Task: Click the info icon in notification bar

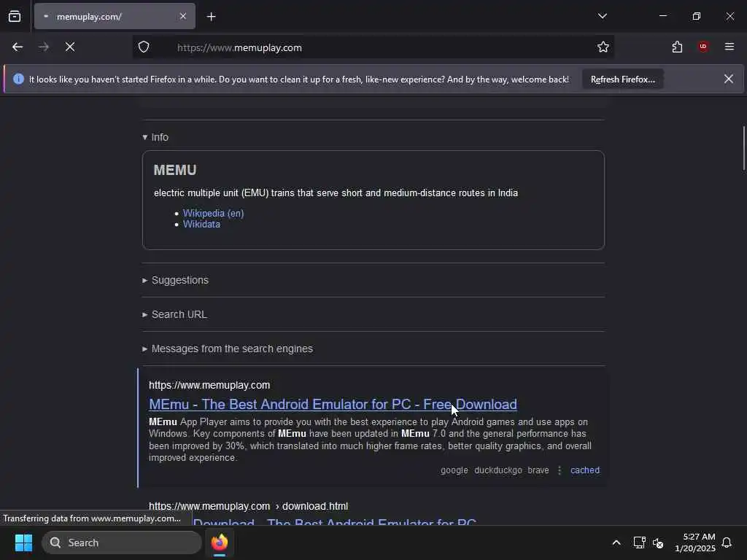Action: 18,79
